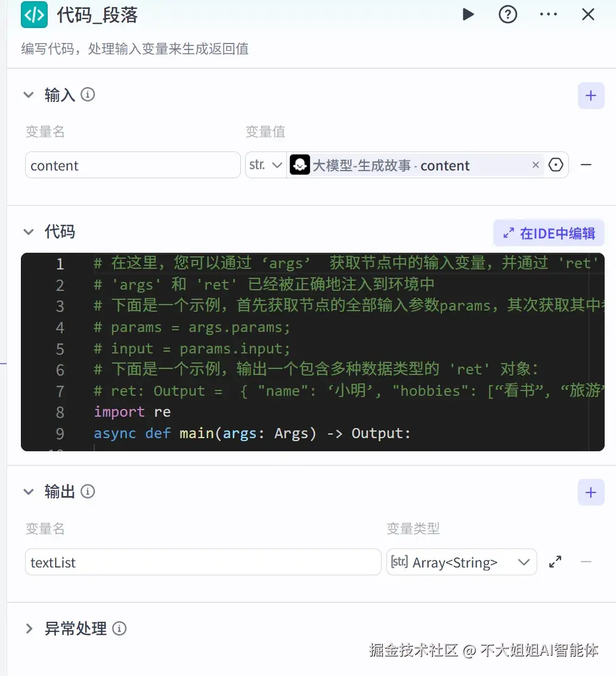
Task: Click the textList variable name field
Action: click(x=203, y=562)
